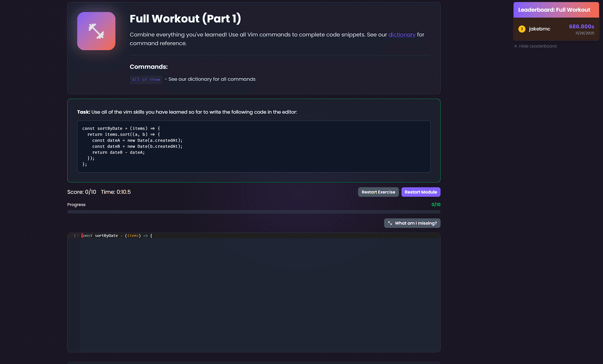The image size is (603, 364).
Task: Click the fold chevron in the editor gutter
Action: coord(77,236)
